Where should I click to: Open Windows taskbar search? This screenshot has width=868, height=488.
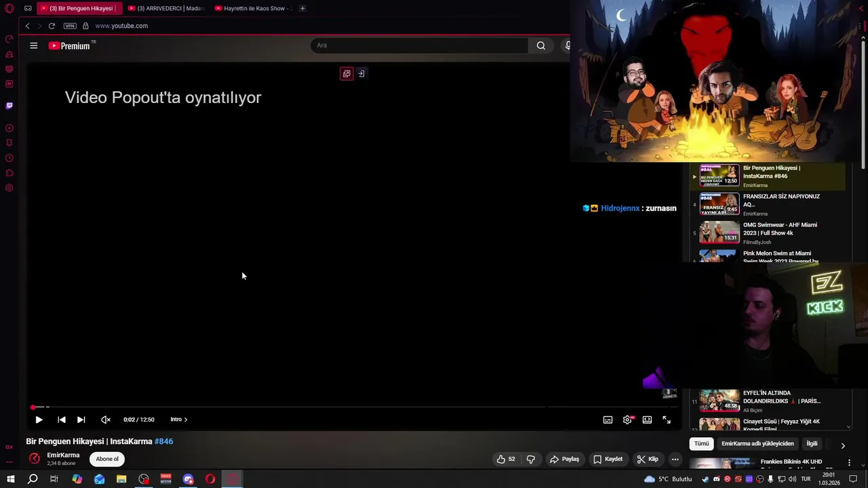pos(32,479)
